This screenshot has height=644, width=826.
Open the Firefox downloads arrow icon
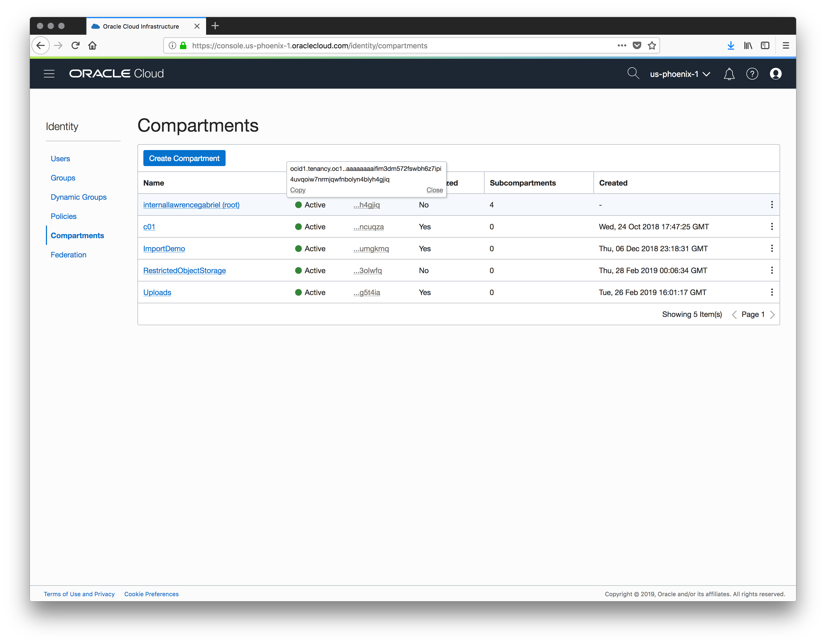point(731,46)
